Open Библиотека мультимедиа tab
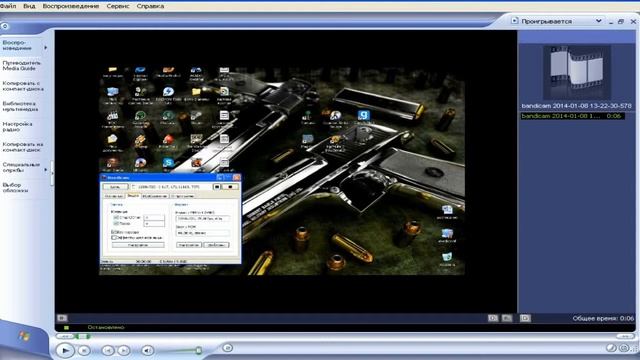This screenshot has width=640, height=360. (x=20, y=107)
